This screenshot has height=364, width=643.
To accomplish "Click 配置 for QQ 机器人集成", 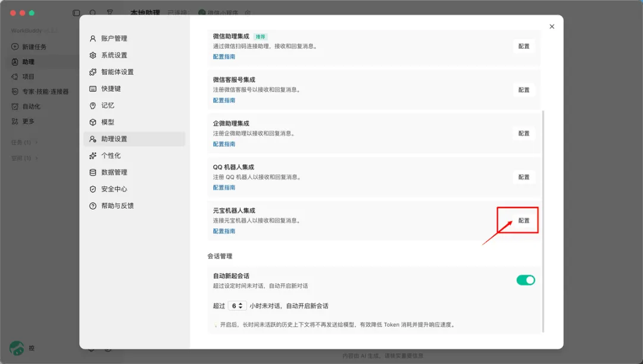I will point(524,177).
